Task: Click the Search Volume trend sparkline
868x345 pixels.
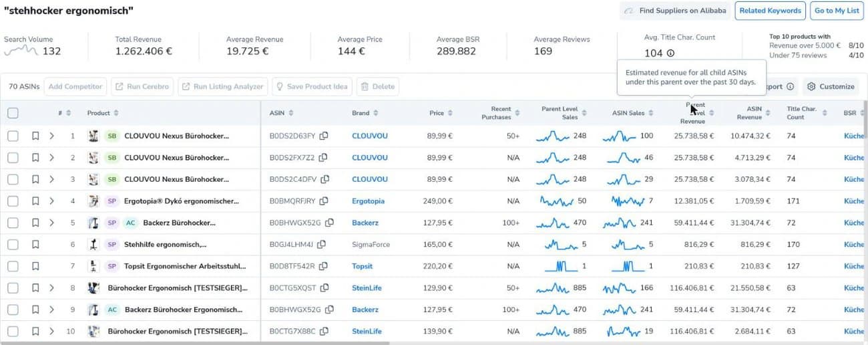Action: point(21,51)
